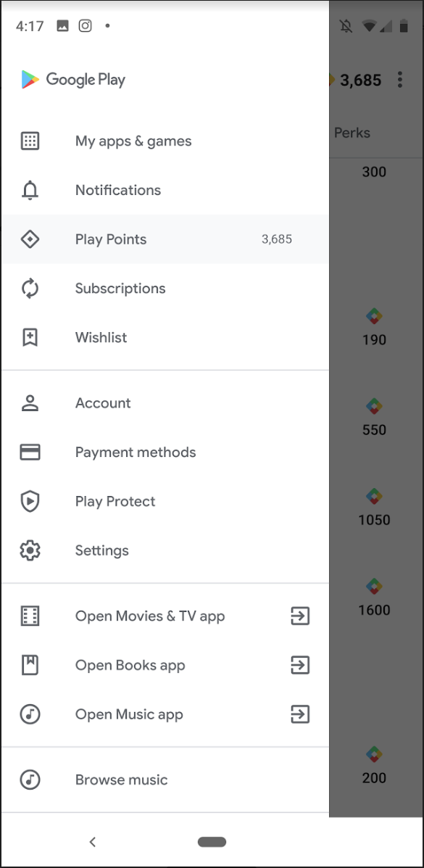
Task: Click the Subscriptions refresh icon
Action: pyautogui.click(x=30, y=288)
